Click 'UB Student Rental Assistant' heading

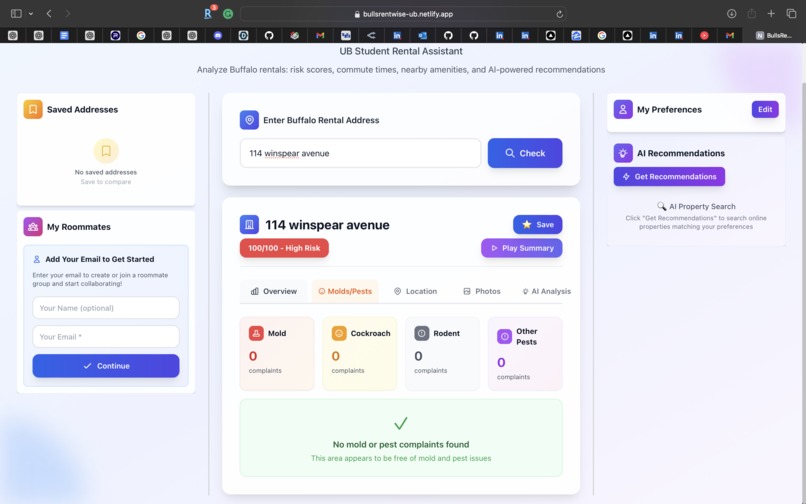(x=401, y=51)
